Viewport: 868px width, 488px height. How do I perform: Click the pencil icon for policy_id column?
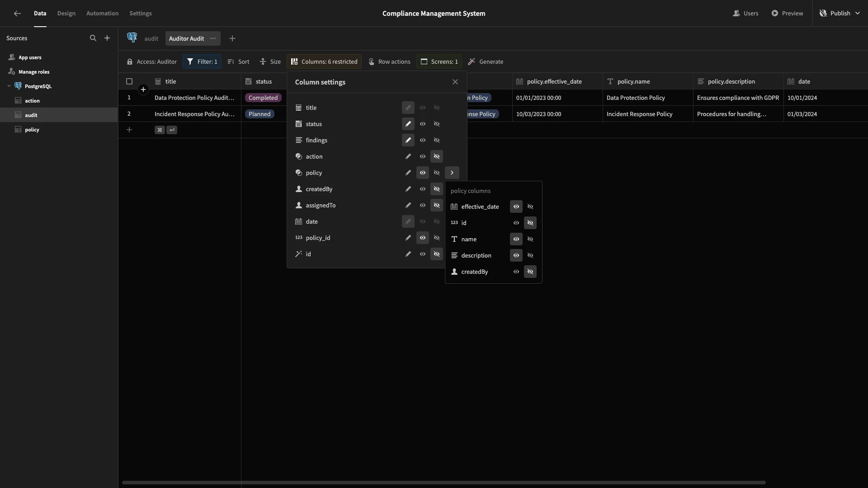pyautogui.click(x=408, y=238)
